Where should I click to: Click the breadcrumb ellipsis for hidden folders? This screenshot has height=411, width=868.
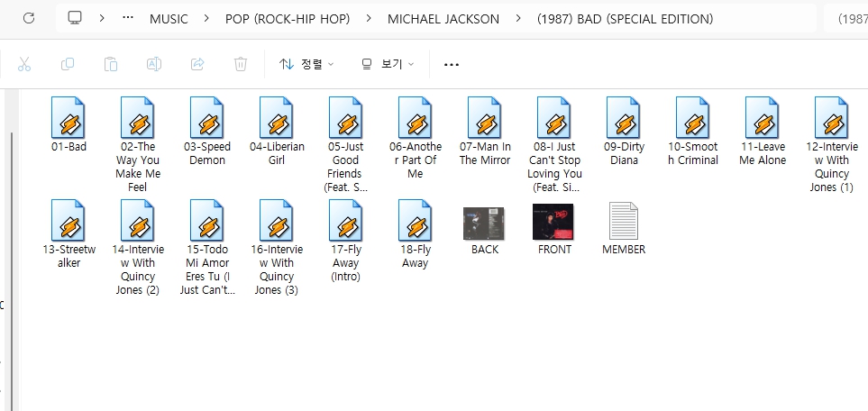128,18
